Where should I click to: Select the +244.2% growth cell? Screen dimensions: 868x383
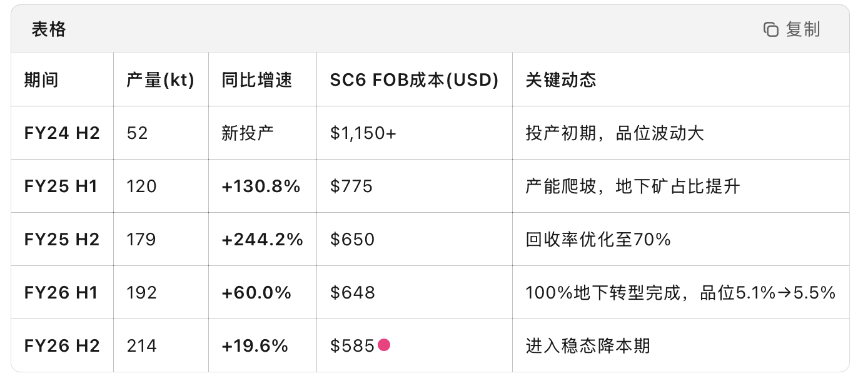click(263, 240)
